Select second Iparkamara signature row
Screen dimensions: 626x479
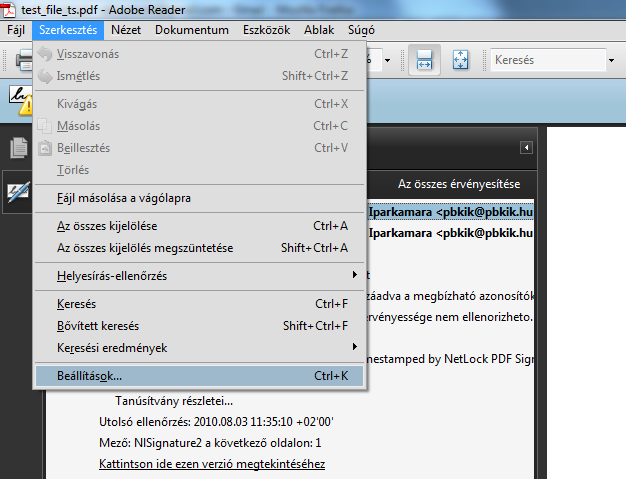pyautogui.click(x=450, y=233)
